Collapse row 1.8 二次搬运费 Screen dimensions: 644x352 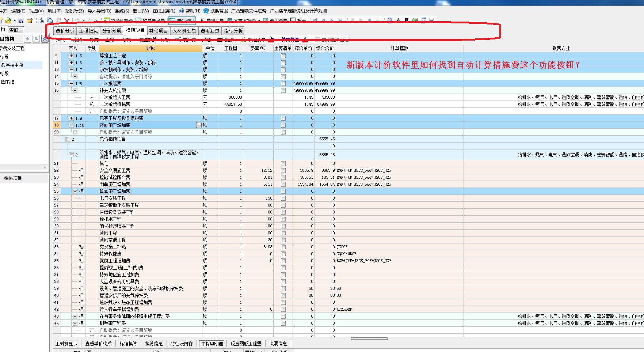coord(72,84)
